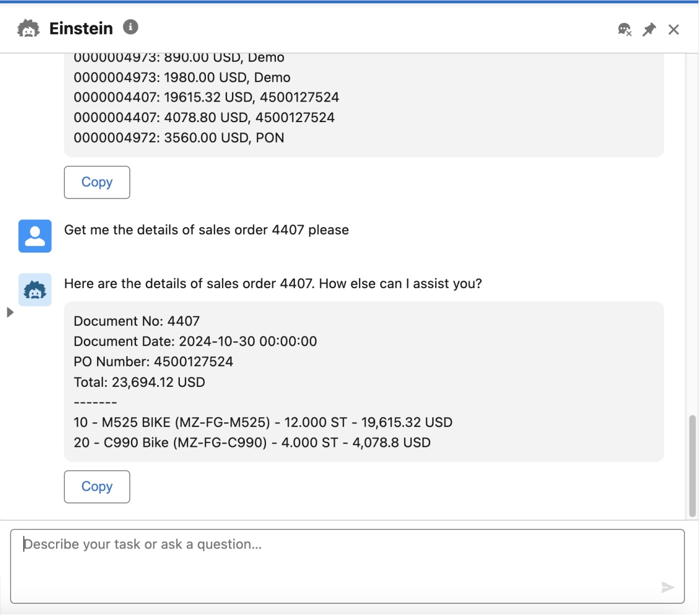700x615 pixels.
Task: Click the 'Einstein' panel title
Action: point(81,28)
